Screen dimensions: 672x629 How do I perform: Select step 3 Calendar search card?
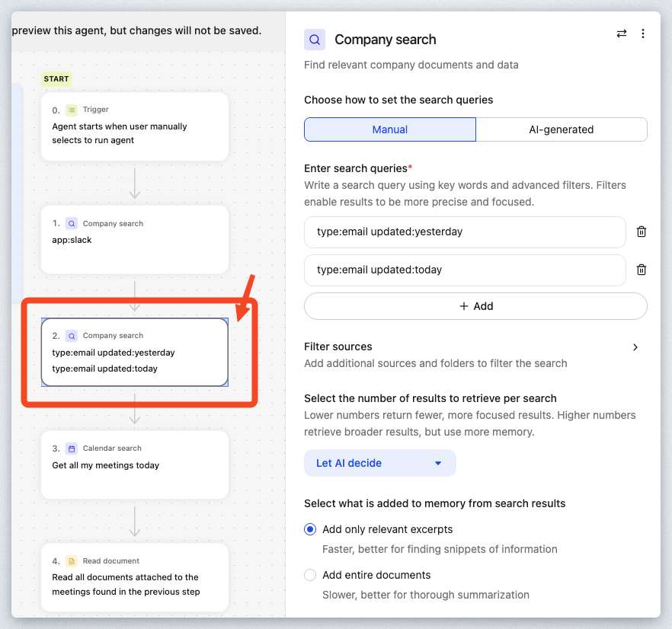click(135, 465)
